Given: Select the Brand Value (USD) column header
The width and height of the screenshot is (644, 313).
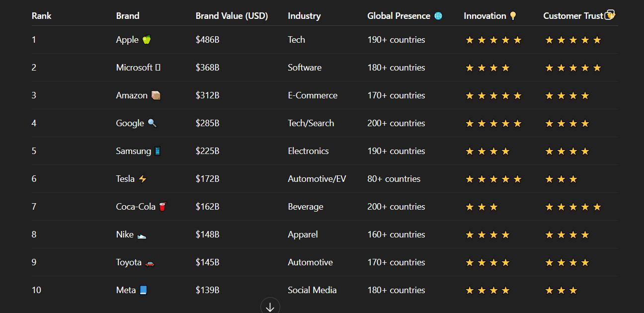Looking at the screenshot, I should 232,16.
